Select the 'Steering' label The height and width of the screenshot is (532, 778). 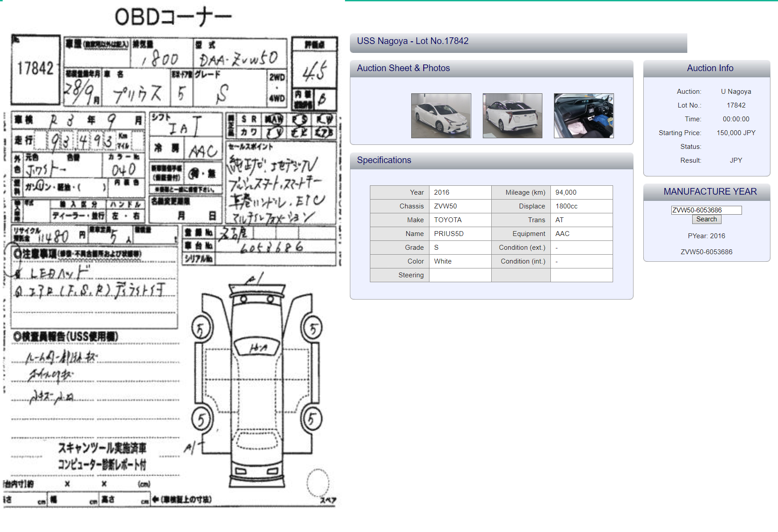[411, 275]
